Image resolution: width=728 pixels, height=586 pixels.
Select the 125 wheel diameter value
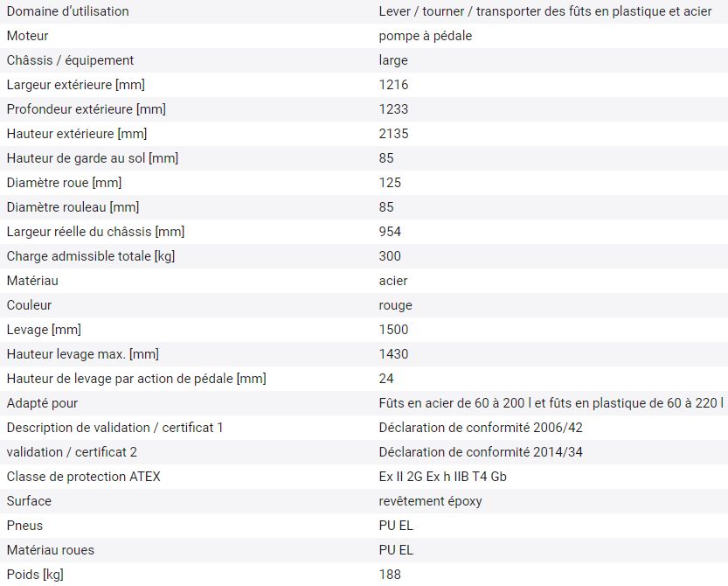point(390,183)
